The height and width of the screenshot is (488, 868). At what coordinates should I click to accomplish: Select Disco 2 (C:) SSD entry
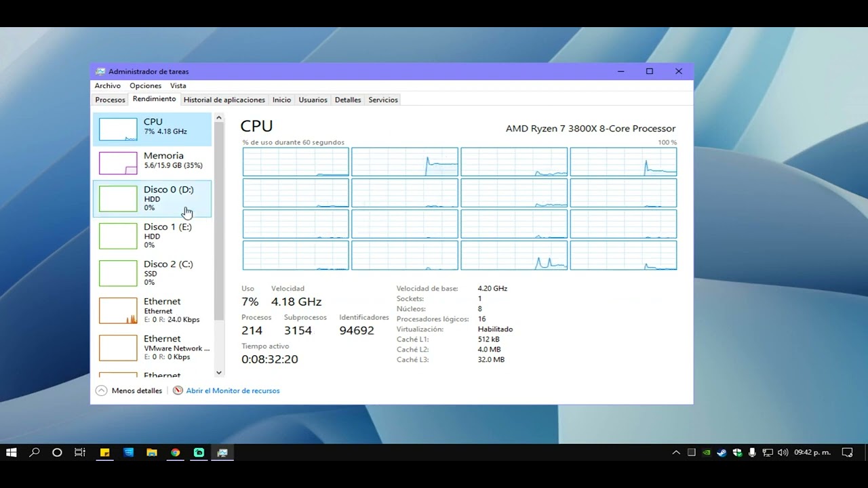[152, 273]
